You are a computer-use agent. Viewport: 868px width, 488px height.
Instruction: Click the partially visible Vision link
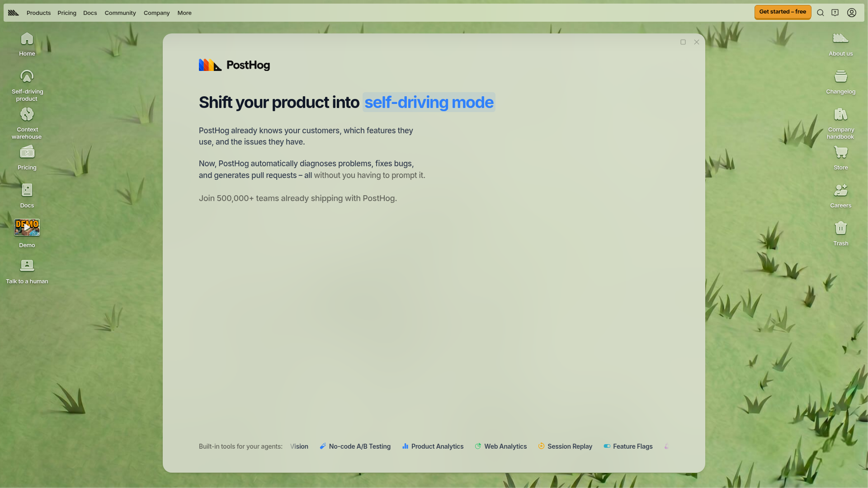click(x=299, y=446)
